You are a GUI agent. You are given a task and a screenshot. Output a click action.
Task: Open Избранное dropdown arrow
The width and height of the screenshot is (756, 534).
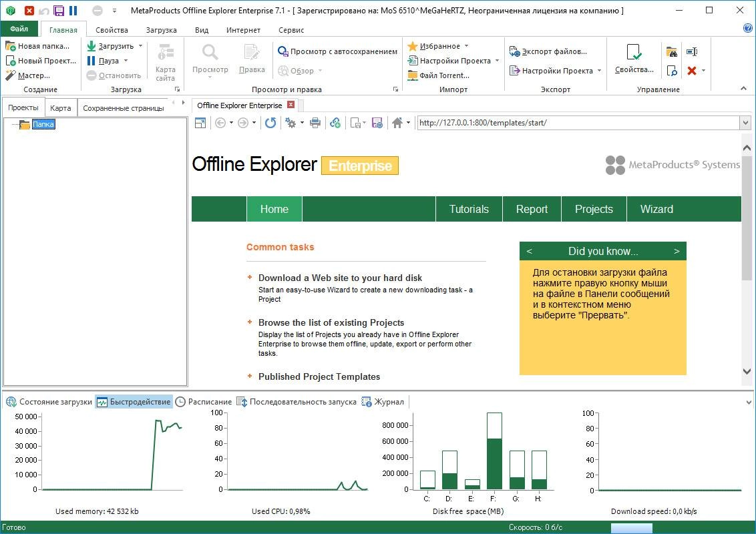click(466, 46)
